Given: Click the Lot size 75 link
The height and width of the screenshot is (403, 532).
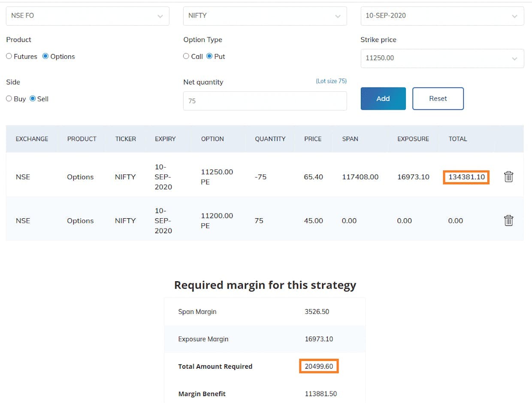Looking at the screenshot, I should (331, 81).
